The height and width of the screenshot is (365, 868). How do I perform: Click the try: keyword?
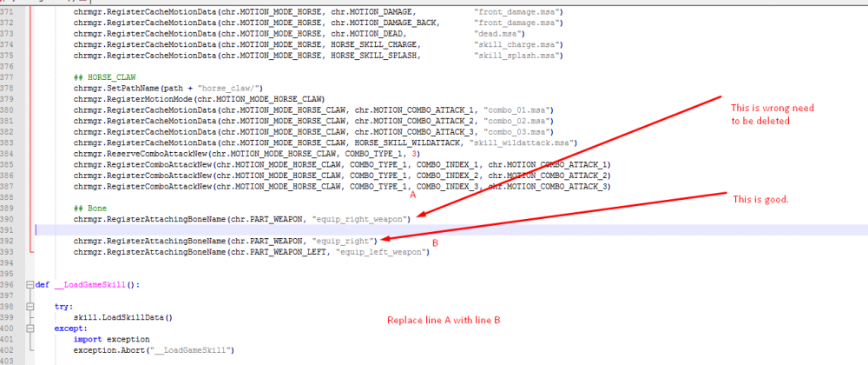click(63, 306)
